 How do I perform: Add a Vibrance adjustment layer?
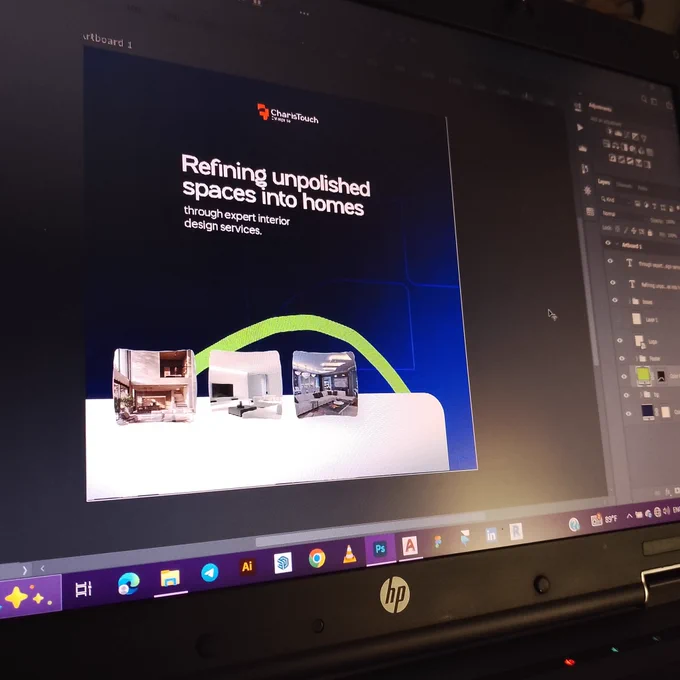tap(644, 138)
